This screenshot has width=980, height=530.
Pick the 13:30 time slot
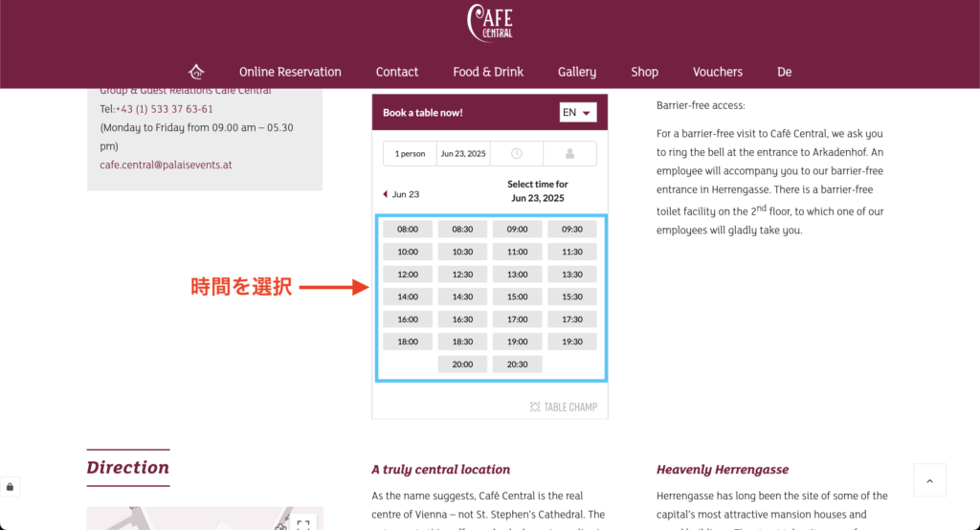click(x=572, y=275)
